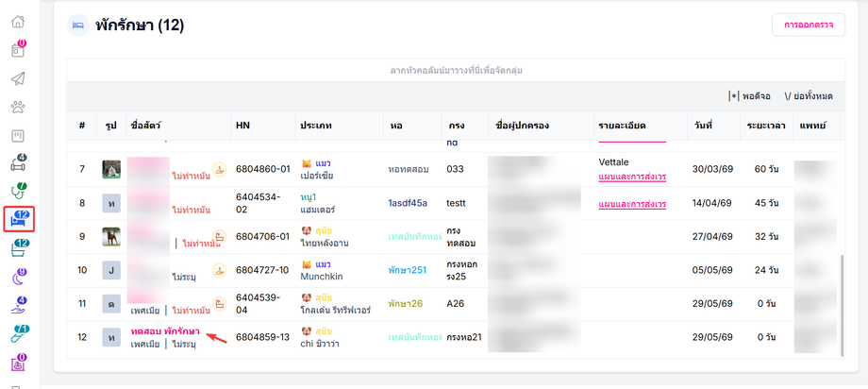Open แผนและการส่งเวร link in the Vettale row

pos(632,178)
